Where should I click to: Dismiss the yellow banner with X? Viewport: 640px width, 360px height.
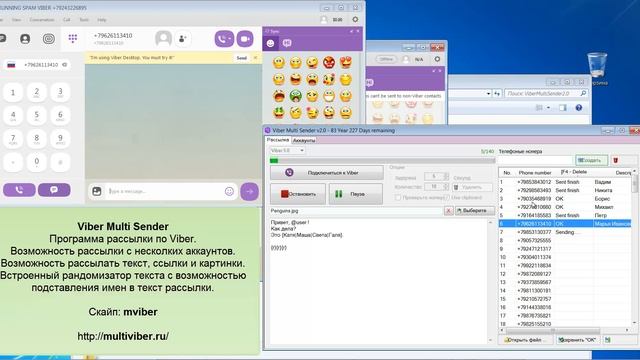256,58
